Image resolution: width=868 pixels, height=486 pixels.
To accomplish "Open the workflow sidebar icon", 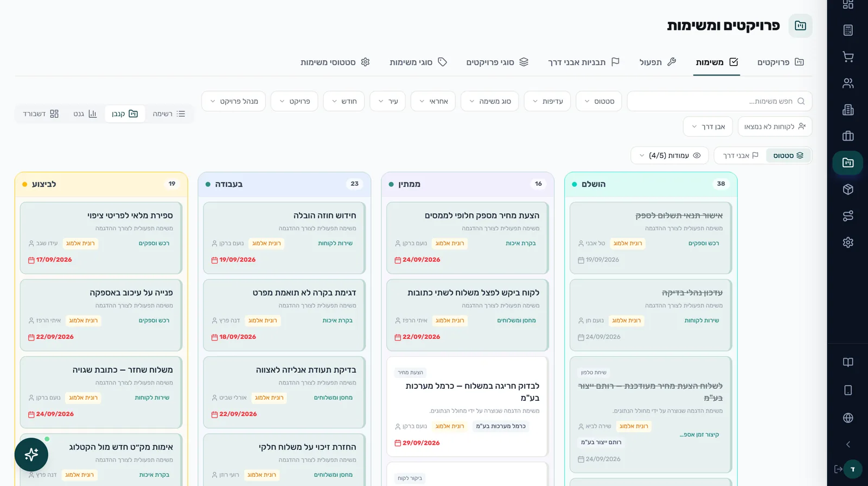I will [848, 216].
